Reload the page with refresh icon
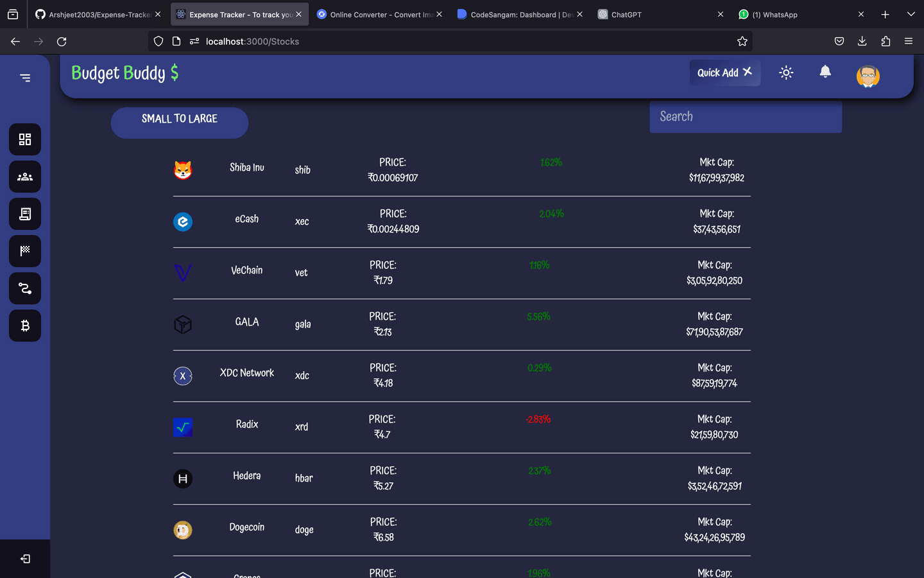Image resolution: width=924 pixels, height=578 pixels. pos(62,41)
